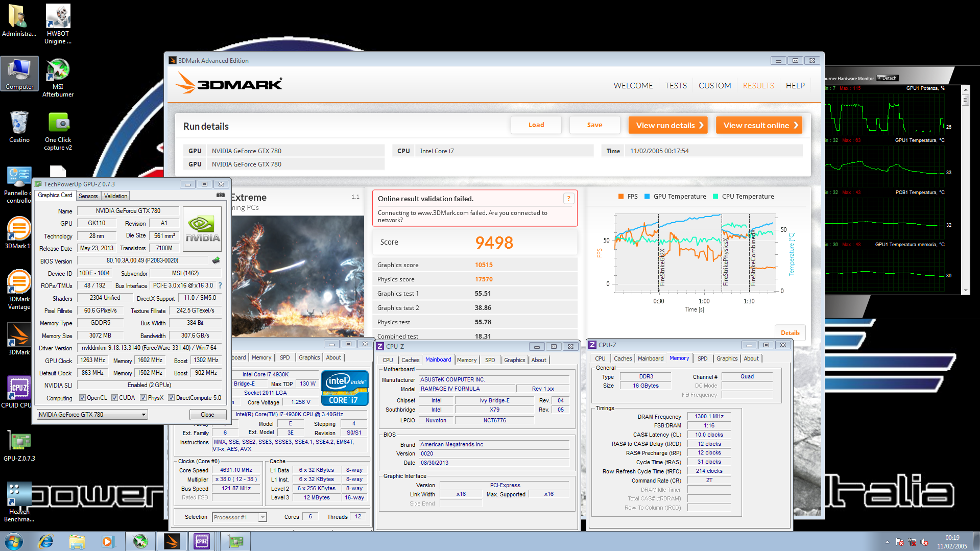Click the Intel Core i7 logo in CPU-Z
This screenshot has height=551, width=980.
345,388
